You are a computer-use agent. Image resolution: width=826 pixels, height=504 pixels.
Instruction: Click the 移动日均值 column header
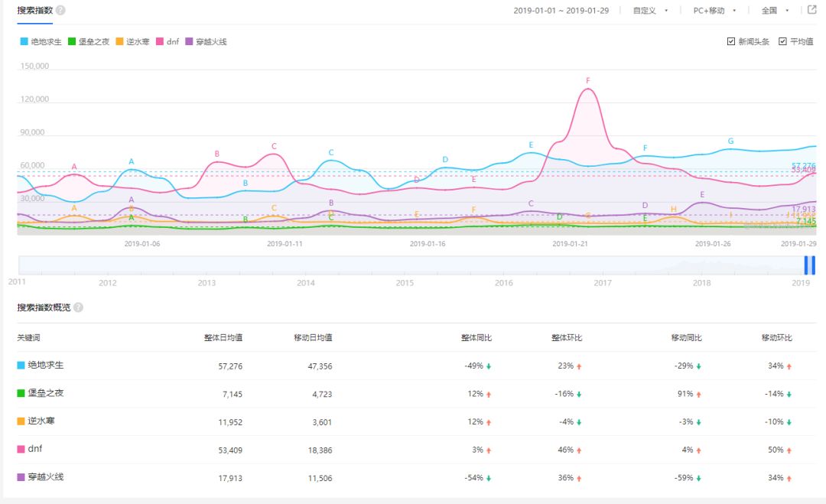[x=313, y=337]
